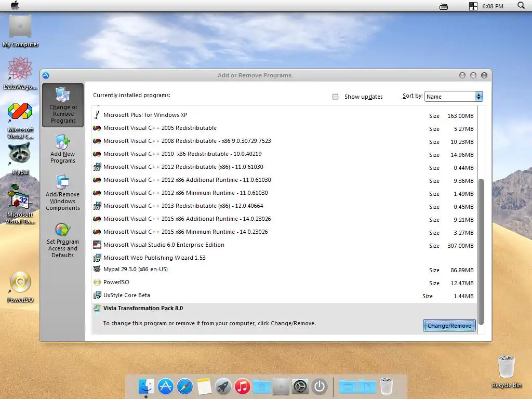
Task: Click the PowerISO disc icon in the program list
Action: [x=97, y=282]
